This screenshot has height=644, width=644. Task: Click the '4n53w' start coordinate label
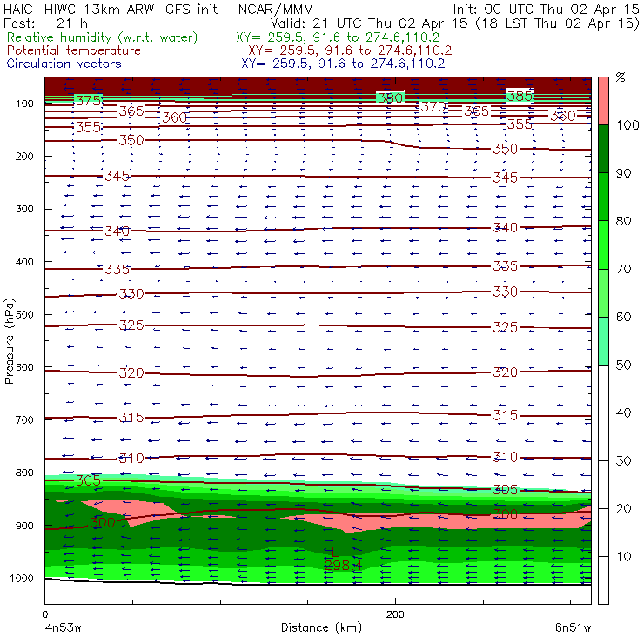[64, 627]
